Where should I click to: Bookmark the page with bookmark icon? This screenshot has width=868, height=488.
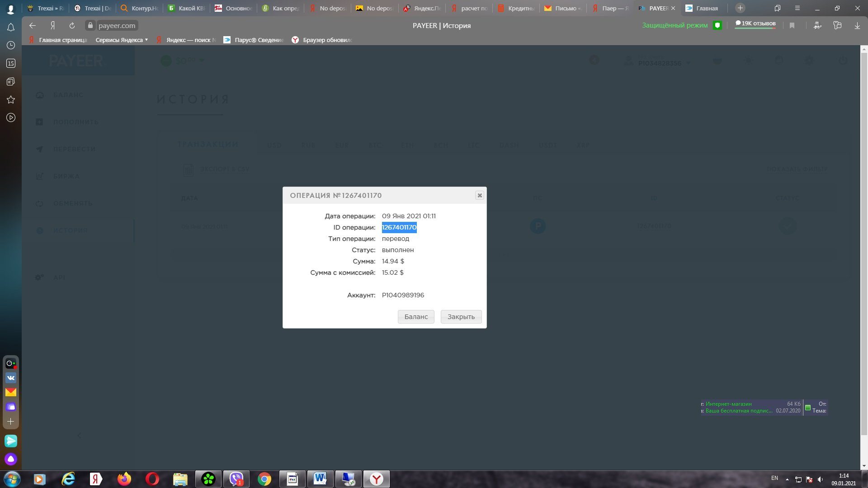click(792, 26)
